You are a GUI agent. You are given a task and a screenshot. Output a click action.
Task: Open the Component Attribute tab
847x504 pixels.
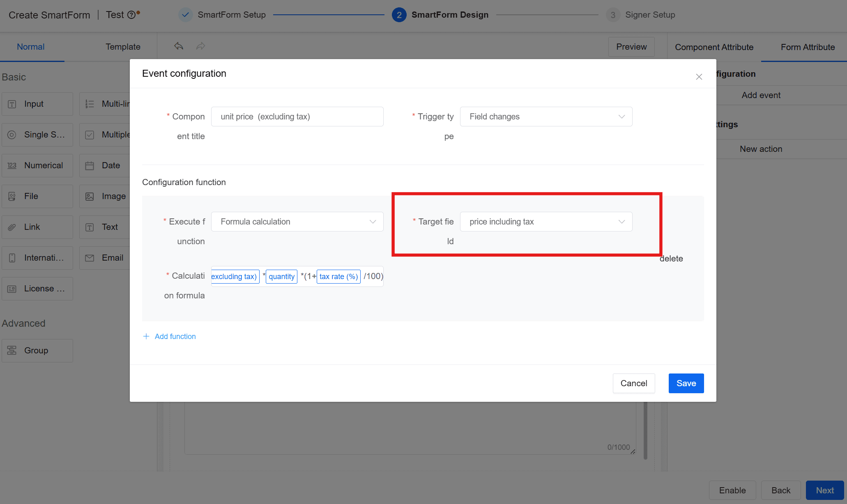pos(714,47)
